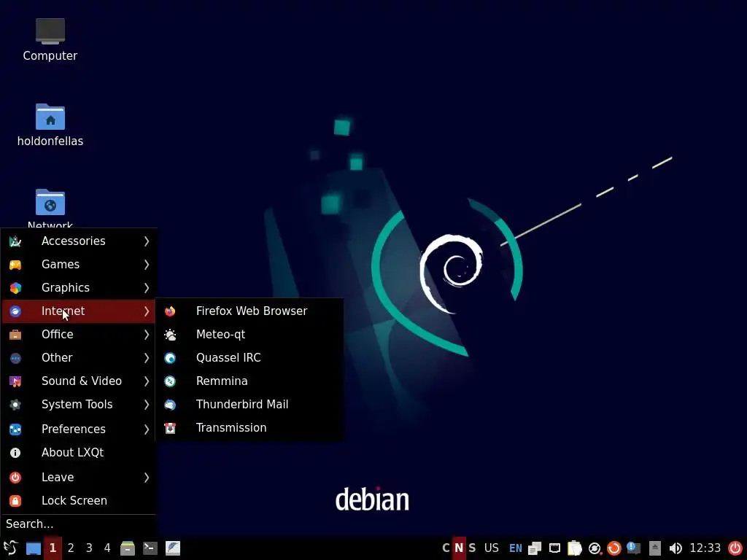The width and height of the screenshot is (747, 560).
Task: Open the terminal quick launch icon
Action: 150,548
